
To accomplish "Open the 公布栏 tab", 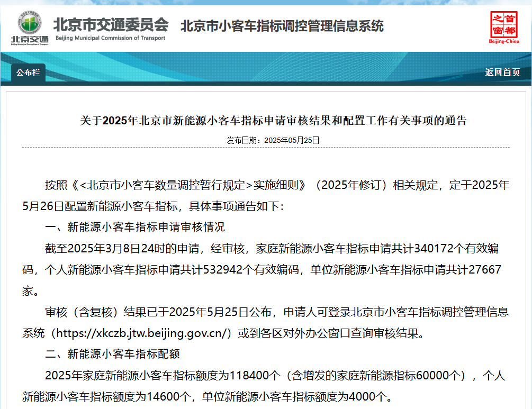I will (x=28, y=72).
